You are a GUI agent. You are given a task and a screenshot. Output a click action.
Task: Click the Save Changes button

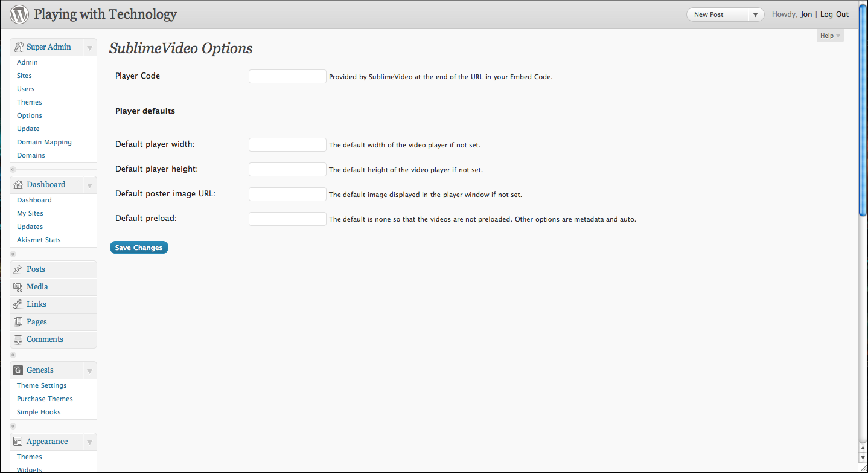pyautogui.click(x=139, y=248)
